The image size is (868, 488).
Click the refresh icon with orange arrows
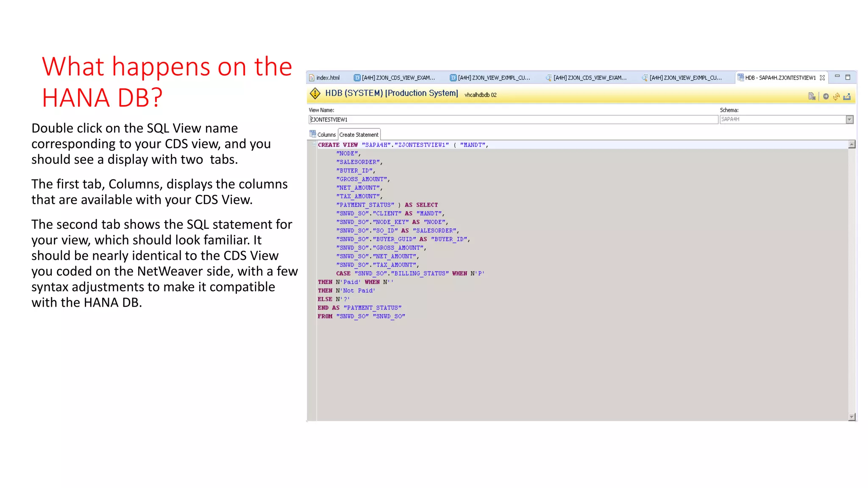836,97
